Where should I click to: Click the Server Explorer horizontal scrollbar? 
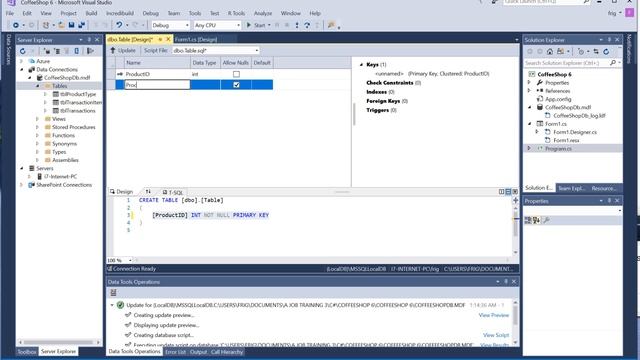click(59, 342)
